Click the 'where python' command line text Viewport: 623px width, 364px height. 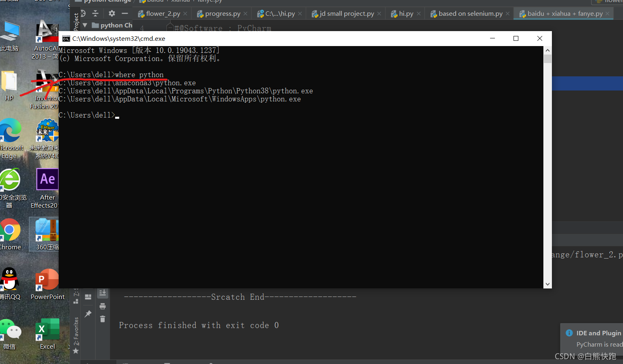click(x=139, y=75)
